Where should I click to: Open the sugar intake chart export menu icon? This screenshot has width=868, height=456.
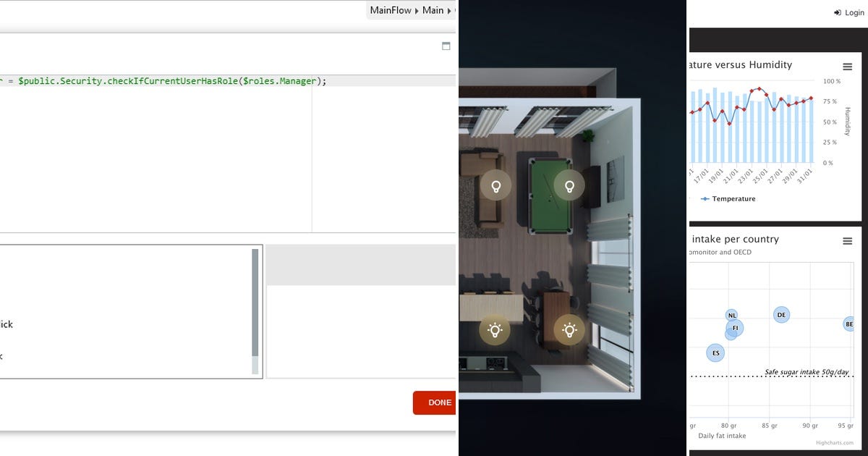846,240
